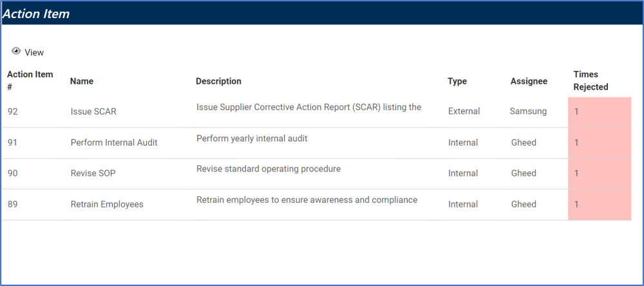Screen dimensions: 644x286
Task: Select the Retrain Employees action item
Action: [x=107, y=204]
